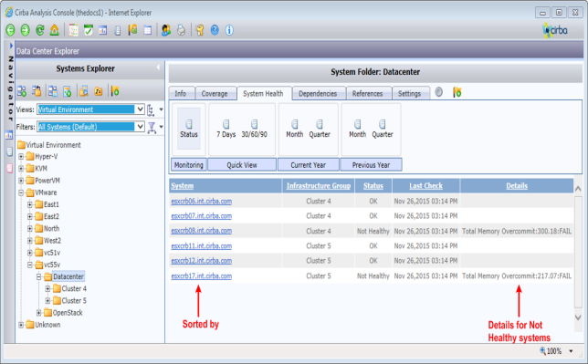The image size is (588, 364).
Task: Open the colored grid calendar icon in top toolbar
Action: click(x=73, y=30)
